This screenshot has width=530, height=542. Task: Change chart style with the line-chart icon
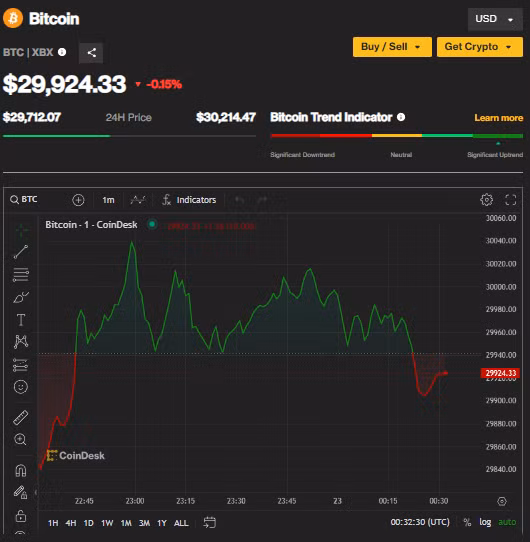(x=138, y=200)
